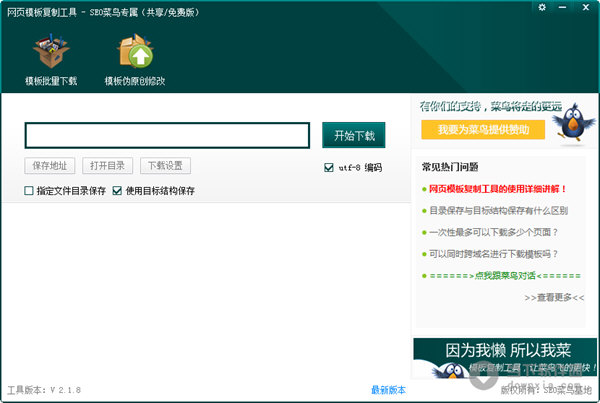The width and height of the screenshot is (600, 403).
Task: Click the 保存地址 button
Action: 50,166
